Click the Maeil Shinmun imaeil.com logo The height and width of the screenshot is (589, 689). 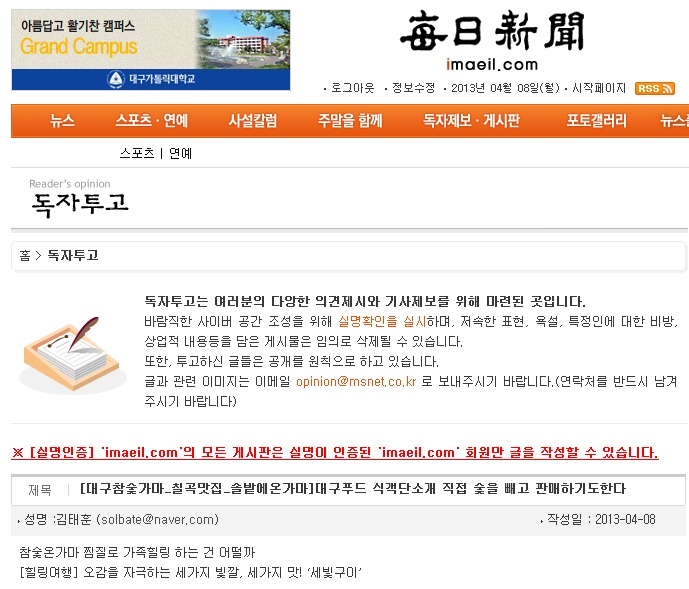click(491, 41)
